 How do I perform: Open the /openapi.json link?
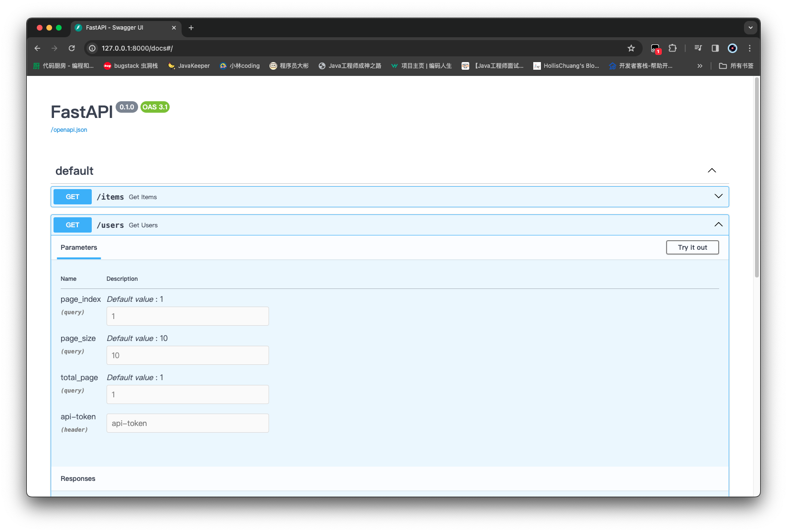[x=69, y=130]
